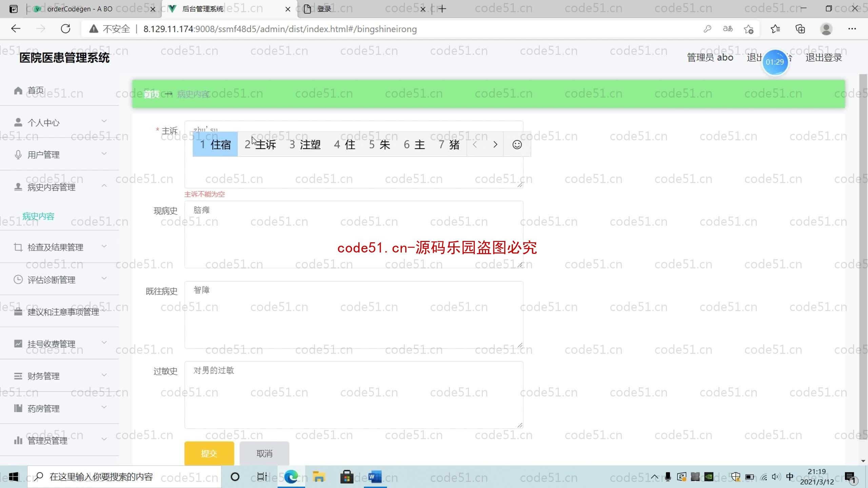Open the emoji panel in the IME candidate bar
868x488 pixels.
pyautogui.click(x=517, y=145)
